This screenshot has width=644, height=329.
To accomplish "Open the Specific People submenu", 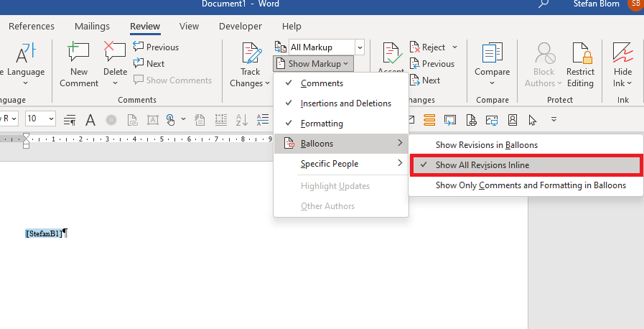I will 341,164.
